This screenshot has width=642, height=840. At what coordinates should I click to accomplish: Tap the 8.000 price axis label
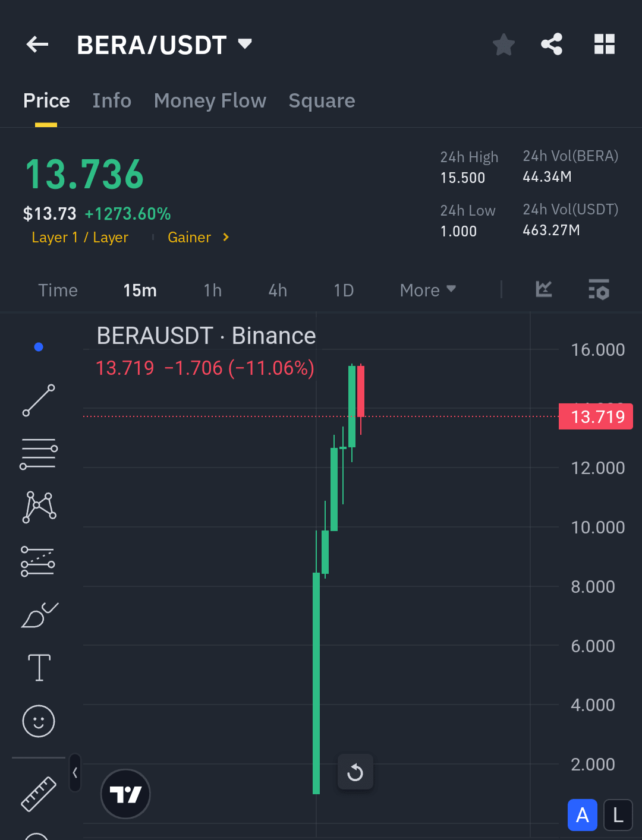(x=593, y=587)
